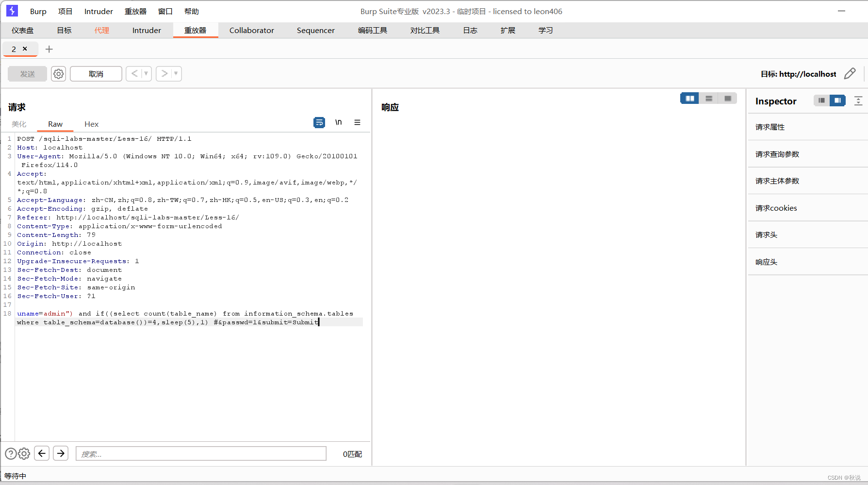Open search settings gear icon
Image resolution: width=868 pixels, height=485 pixels.
click(x=24, y=453)
